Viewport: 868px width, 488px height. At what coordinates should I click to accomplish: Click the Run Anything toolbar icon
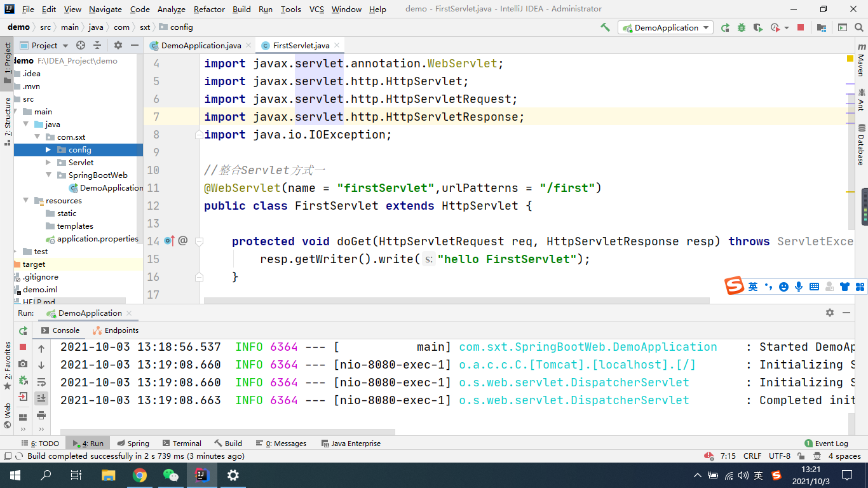843,27
